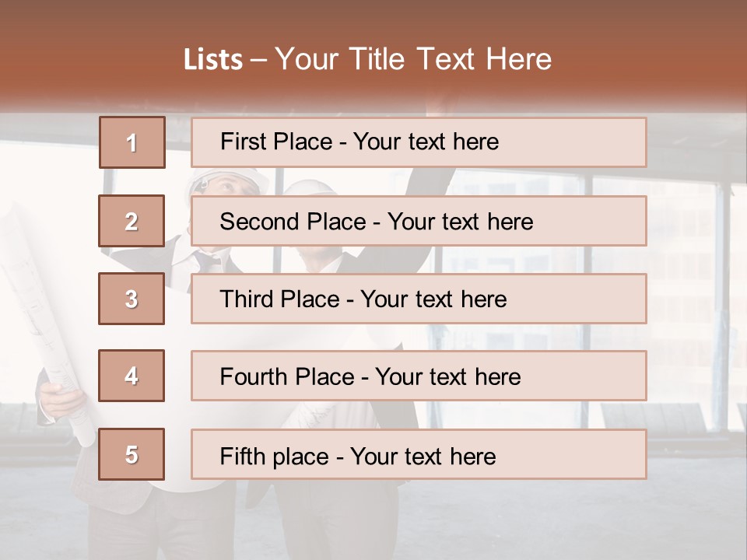Click the number 3 box
Image resolution: width=747 pixels, height=560 pixels.
pos(132,299)
